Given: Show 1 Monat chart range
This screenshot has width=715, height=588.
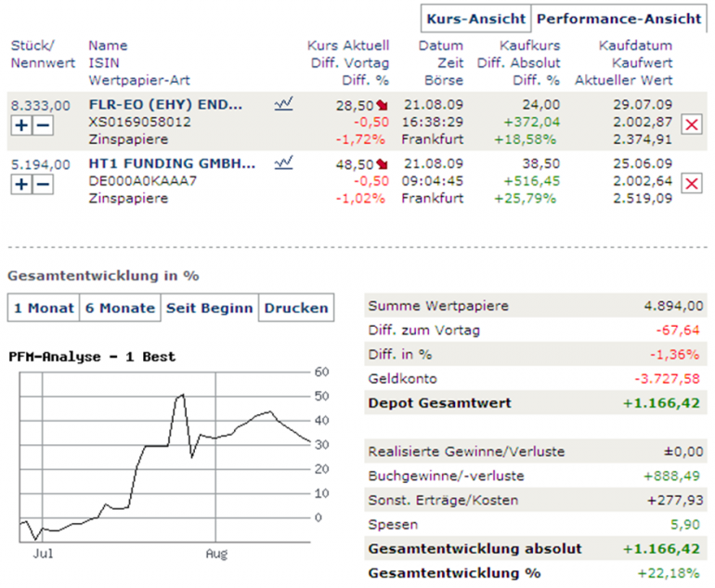Looking at the screenshot, I should (41, 308).
